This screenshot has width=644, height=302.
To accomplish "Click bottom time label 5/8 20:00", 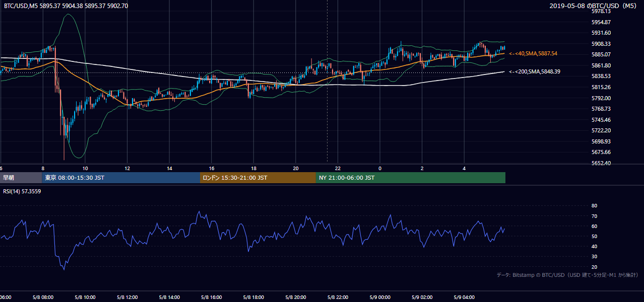I will click(295, 297).
